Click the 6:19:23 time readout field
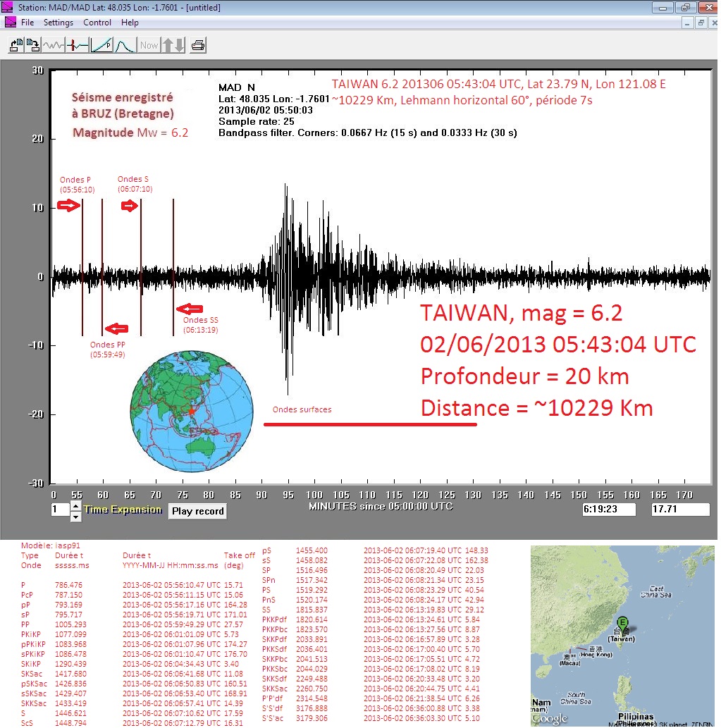 click(609, 509)
